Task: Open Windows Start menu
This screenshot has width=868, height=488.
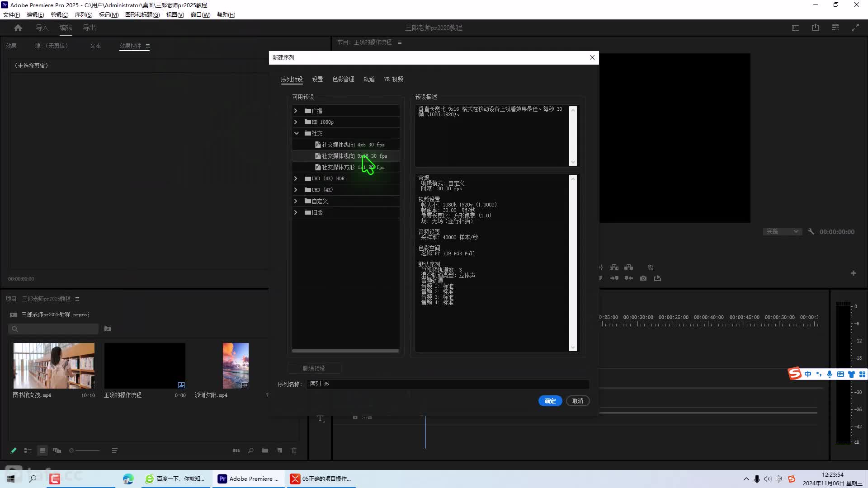Action: pyautogui.click(x=11, y=479)
